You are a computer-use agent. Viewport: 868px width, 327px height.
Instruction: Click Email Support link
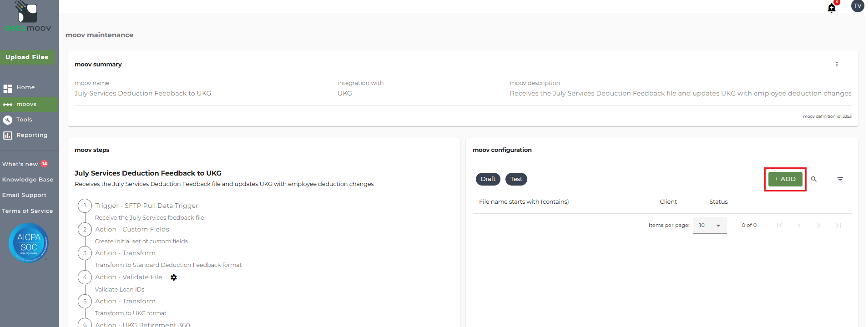24,195
